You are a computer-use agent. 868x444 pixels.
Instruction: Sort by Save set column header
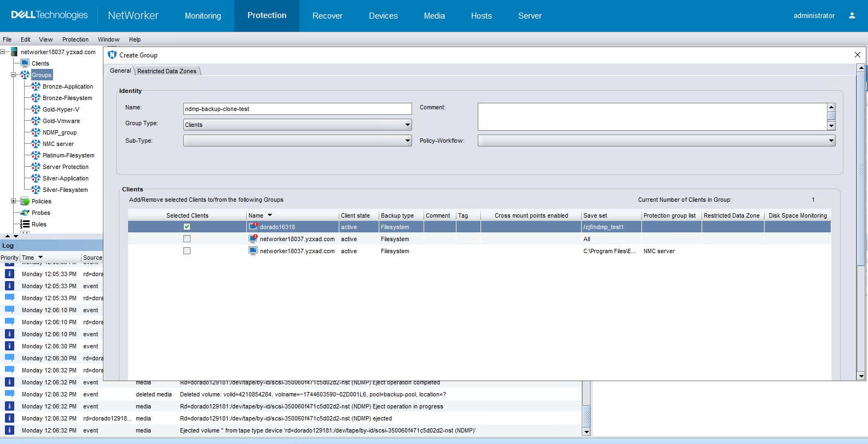point(611,215)
